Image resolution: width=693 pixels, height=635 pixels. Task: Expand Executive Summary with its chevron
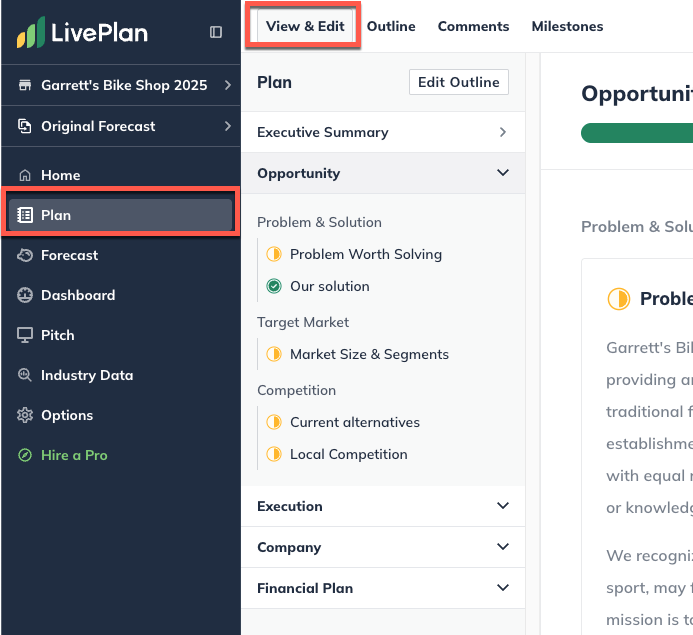pyautogui.click(x=503, y=132)
